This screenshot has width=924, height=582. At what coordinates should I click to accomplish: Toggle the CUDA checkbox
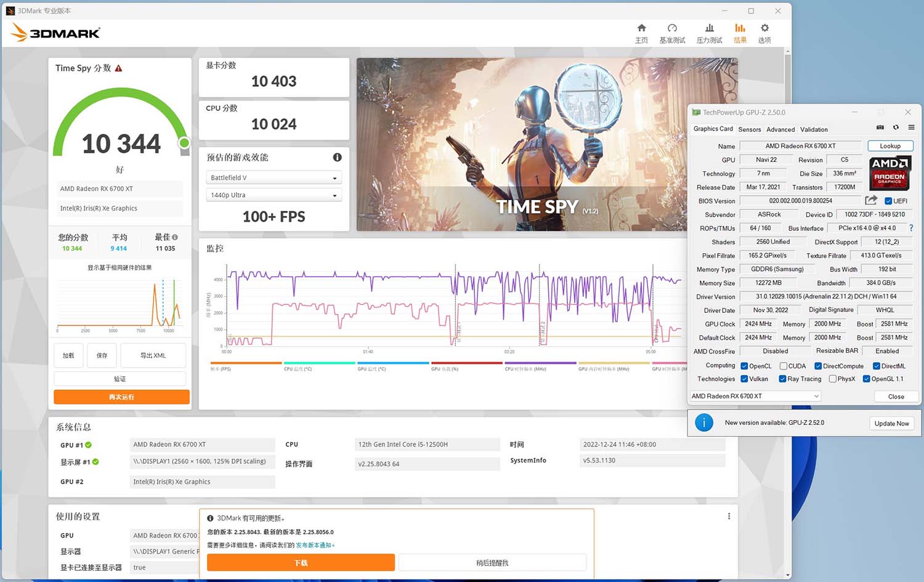point(783,366)
